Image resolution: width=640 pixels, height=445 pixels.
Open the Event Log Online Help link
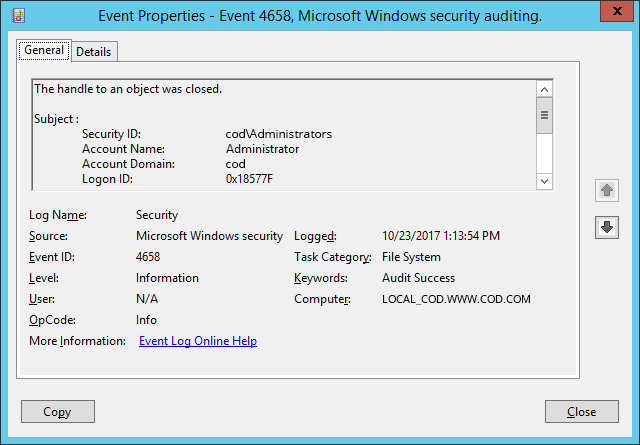tap(198, 341)
